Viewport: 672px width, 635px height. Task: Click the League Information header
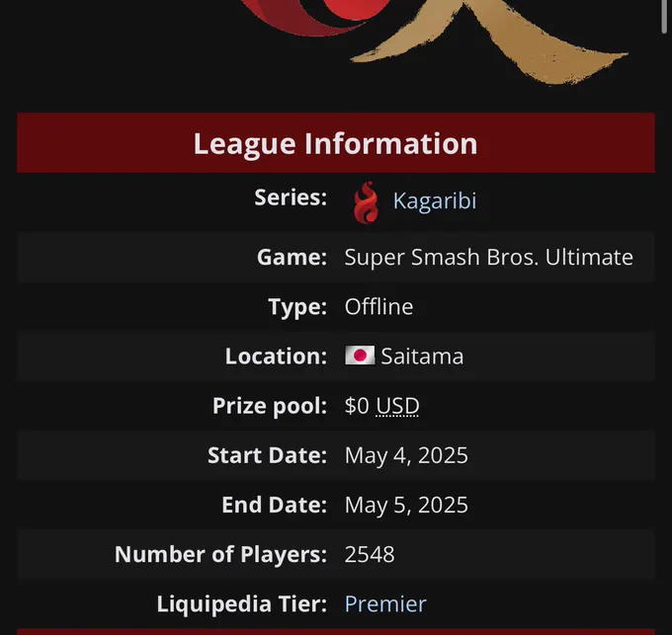click(336, 143)
